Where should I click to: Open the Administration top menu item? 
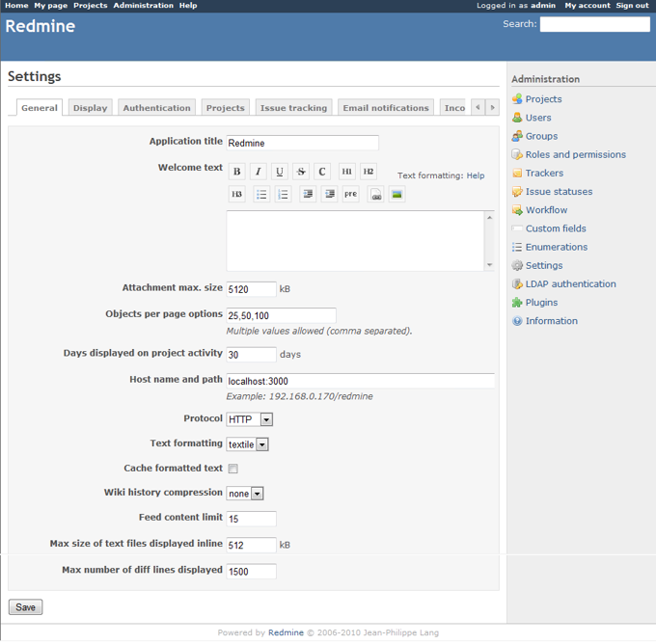coord(143,6)
